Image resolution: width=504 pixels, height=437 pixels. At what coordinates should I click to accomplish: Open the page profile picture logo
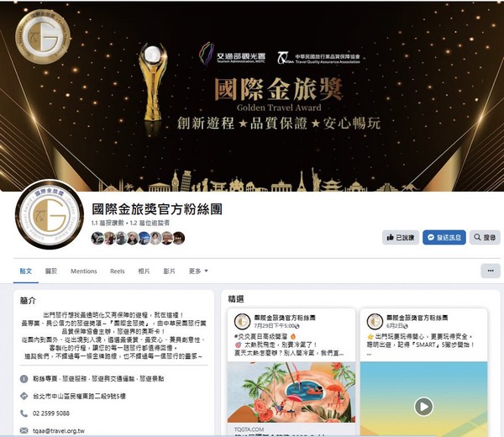(50, 214)
